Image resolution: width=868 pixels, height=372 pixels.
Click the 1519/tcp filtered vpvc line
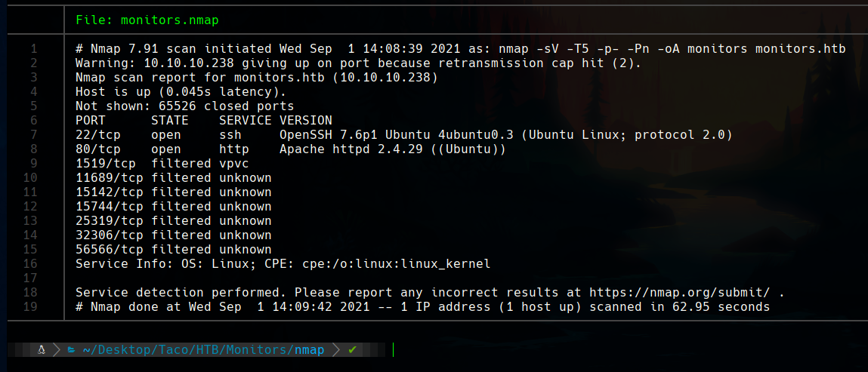[162, 164]
